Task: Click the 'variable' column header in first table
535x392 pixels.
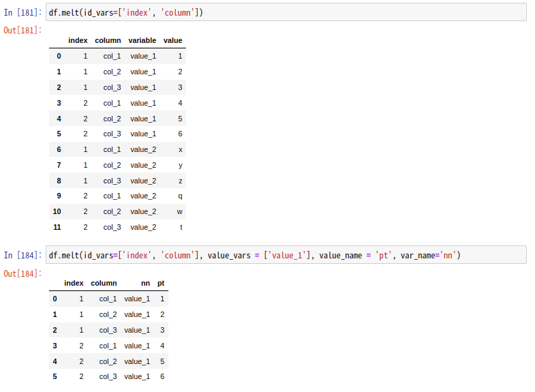Action: pos(142,40)
